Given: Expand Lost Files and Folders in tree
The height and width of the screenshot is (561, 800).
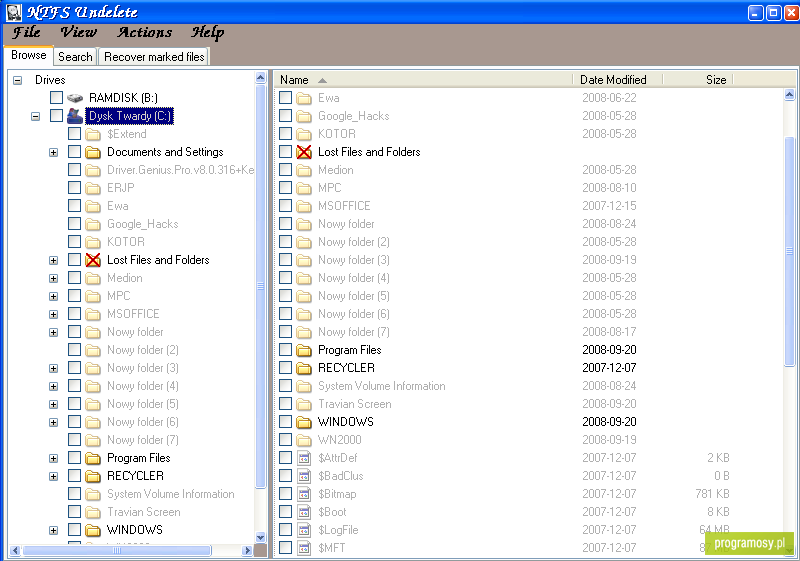Looking at the screenshot, I should pyautogui.click(x=53, y=261).
